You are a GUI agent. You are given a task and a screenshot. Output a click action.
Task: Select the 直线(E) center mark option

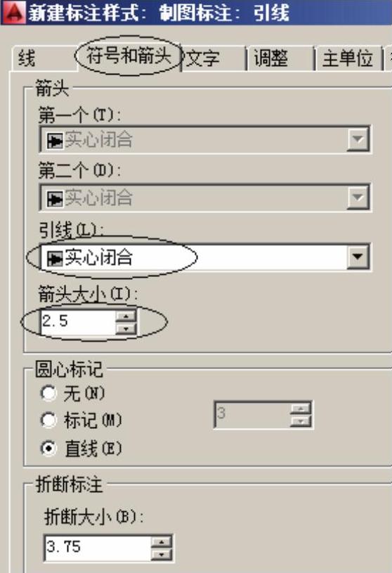tap(48, 448)
